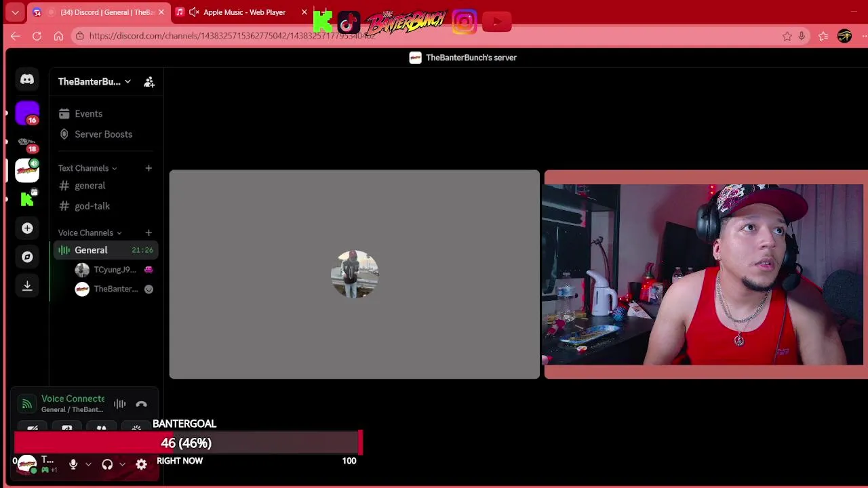Collapse the Text Channels category
This screenshot has height=488, width=868.
[87, 168]
